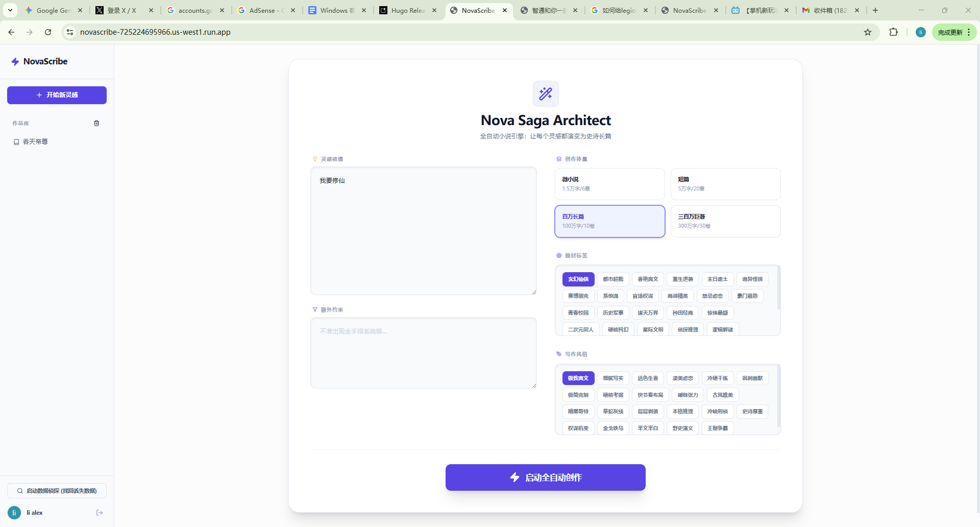Viewport: 980px width, 527px height.
Task: Toggle the 细腻写实 writing style tag
Action: 612,378
